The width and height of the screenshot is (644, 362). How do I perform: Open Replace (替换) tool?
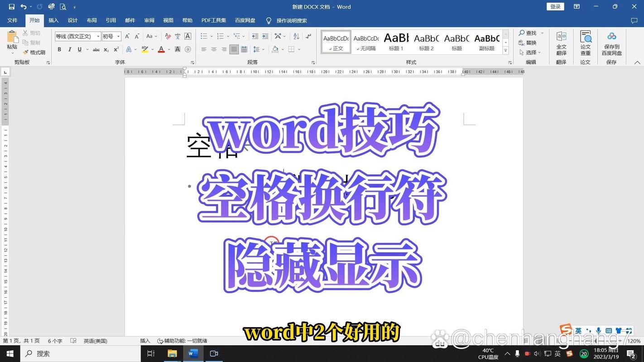click(528, 43)
